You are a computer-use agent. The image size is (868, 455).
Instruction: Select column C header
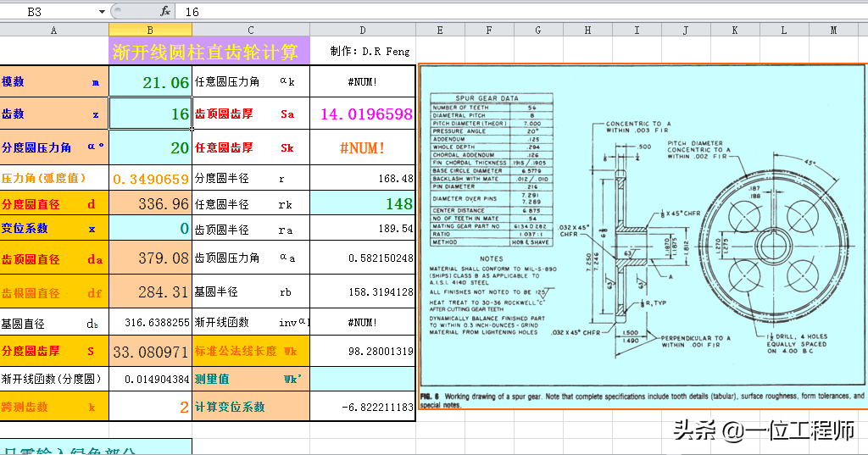pos(251,30)
